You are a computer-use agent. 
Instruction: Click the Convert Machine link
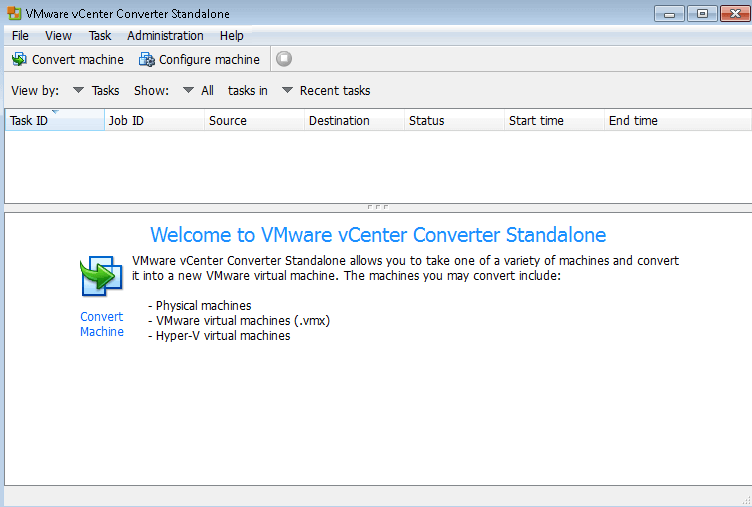[x=102, y=324]
